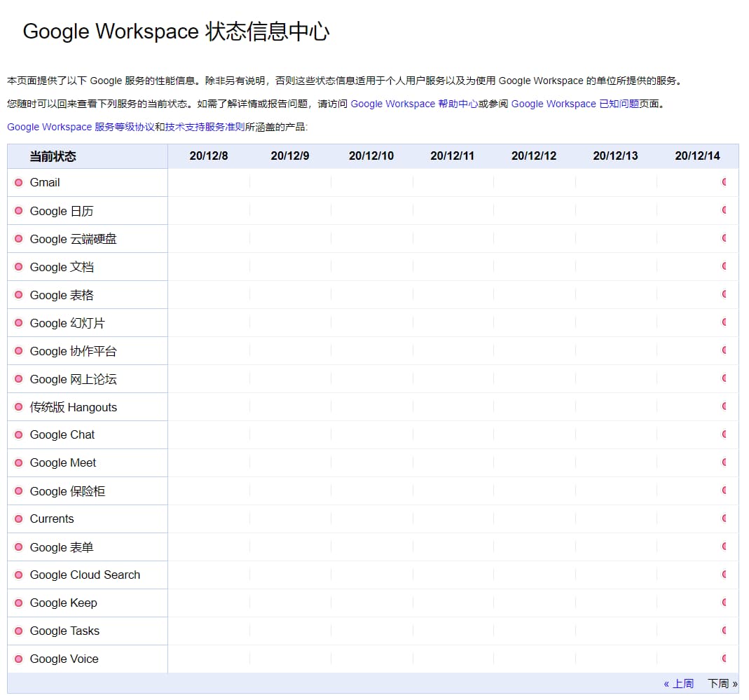The image size is (749, 700).
Task: Click the 20/12/10 date header
Action: 371,156
